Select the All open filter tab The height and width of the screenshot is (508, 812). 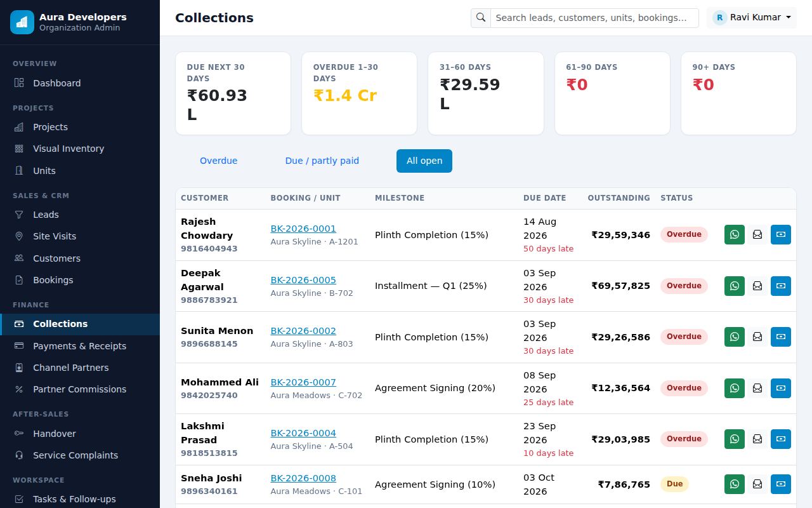pyautogui.click(x=424, y=161)
